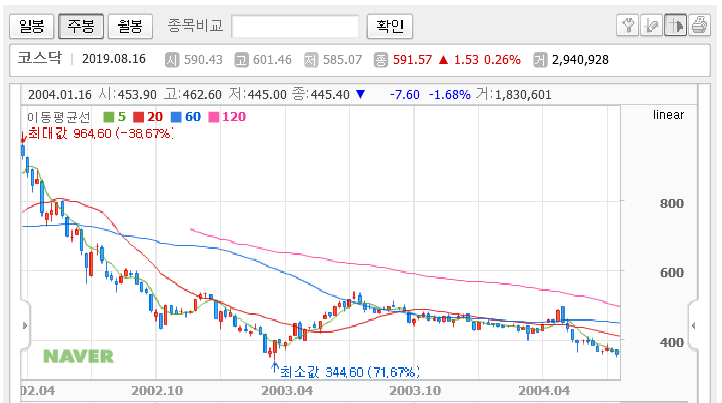This screenshot has width=722, height=403.
Task: Click the 고 high price icon
Action: coord(241,60)
